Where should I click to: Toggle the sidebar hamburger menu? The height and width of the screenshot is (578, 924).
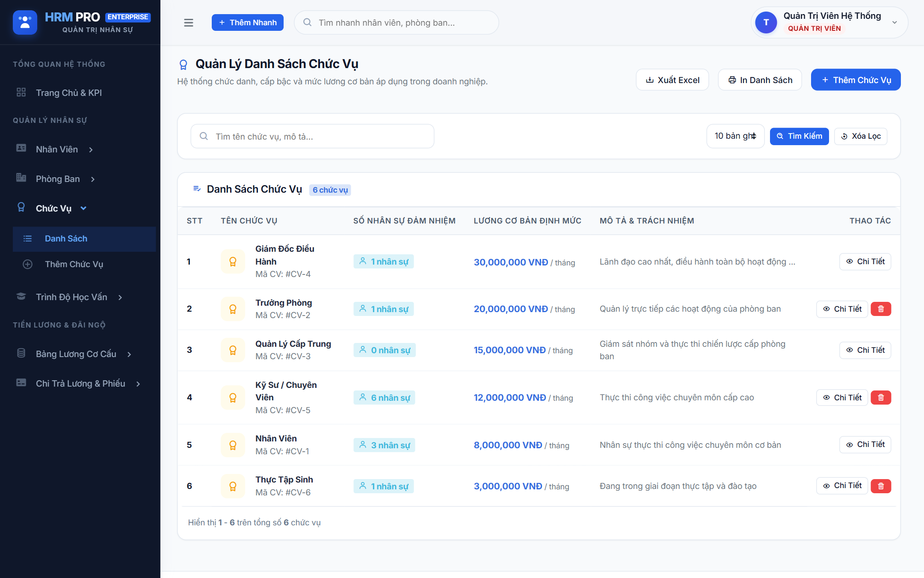(189, 23)
